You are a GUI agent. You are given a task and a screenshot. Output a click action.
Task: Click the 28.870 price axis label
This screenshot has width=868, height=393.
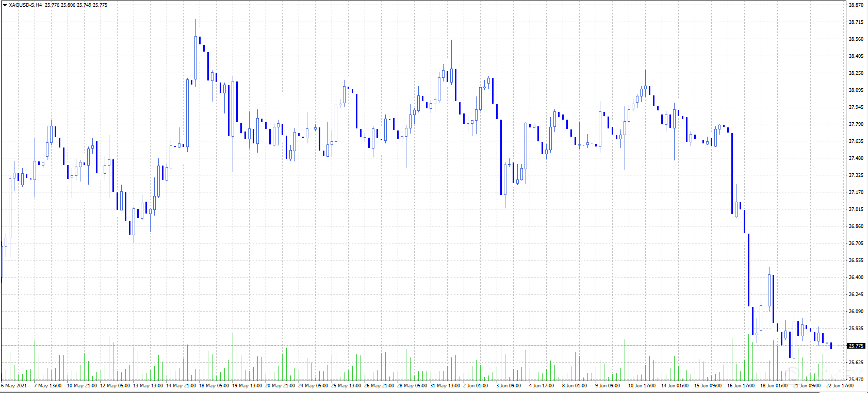(856, 5)
